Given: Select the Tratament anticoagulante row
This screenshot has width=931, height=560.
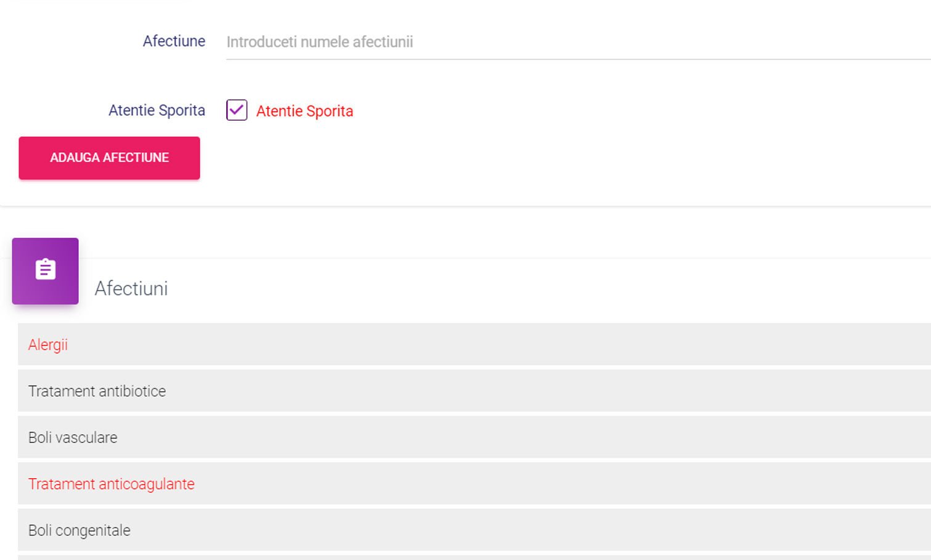Looking at the screenshot, I should (474, 484).
